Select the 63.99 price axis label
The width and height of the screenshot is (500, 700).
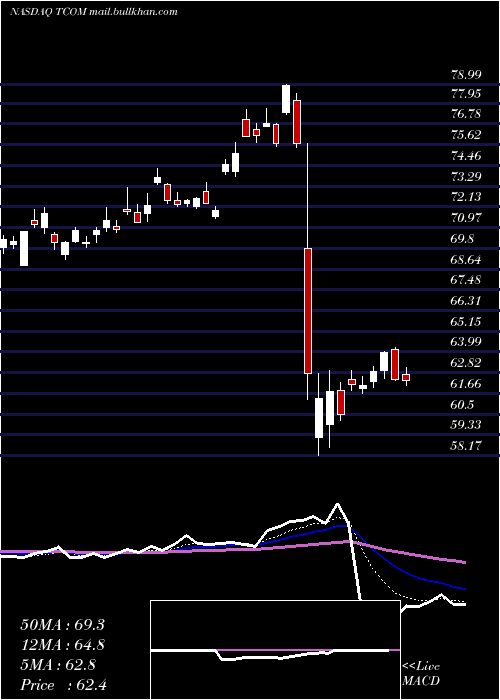coord(467,342)
